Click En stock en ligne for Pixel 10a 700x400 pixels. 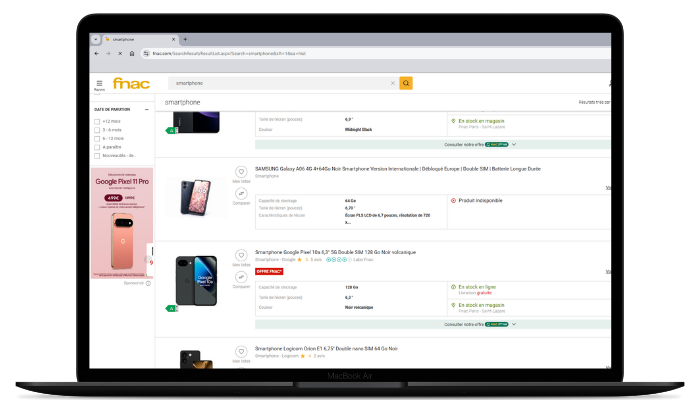coord(477,287)
